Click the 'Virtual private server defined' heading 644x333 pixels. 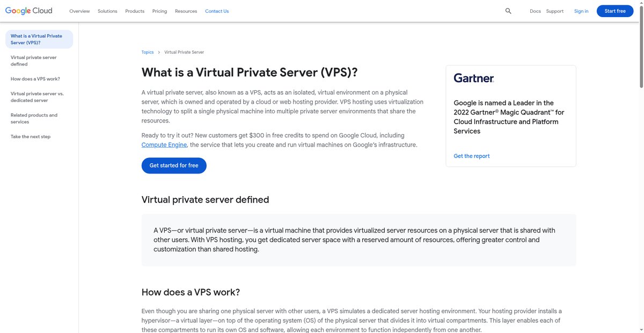(x=205, y=200)
